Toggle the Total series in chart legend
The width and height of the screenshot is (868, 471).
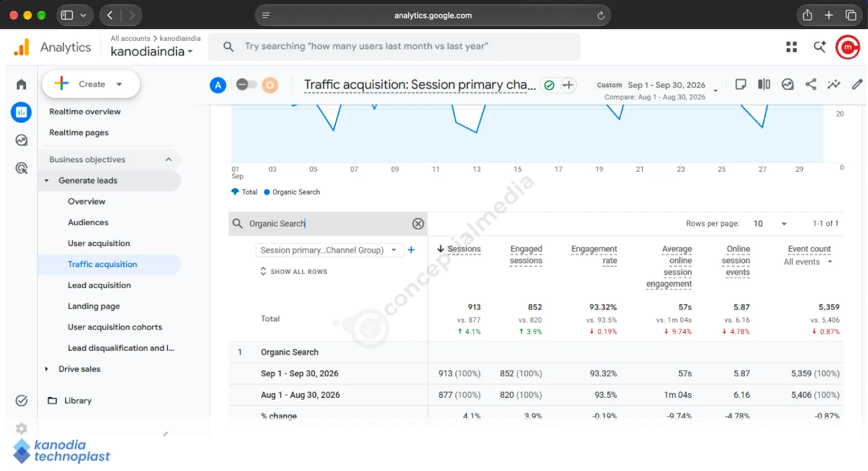[x=244, y=192]
